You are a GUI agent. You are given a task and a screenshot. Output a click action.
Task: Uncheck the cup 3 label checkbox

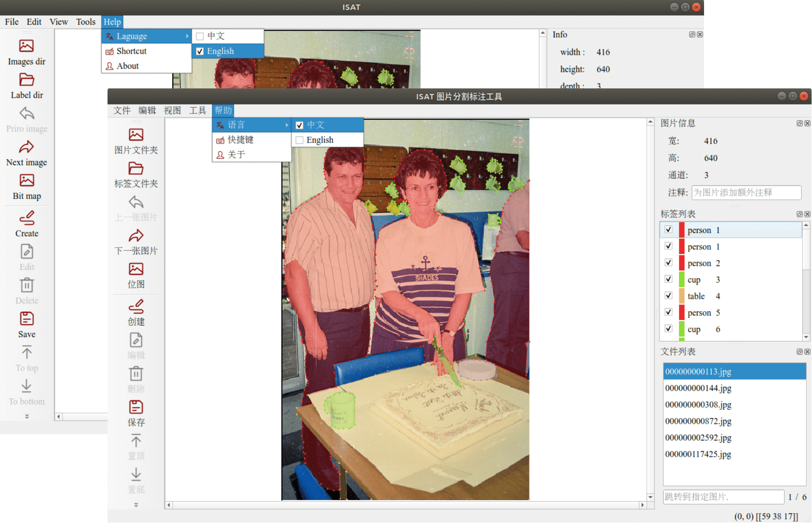click(x=669, y=279)
